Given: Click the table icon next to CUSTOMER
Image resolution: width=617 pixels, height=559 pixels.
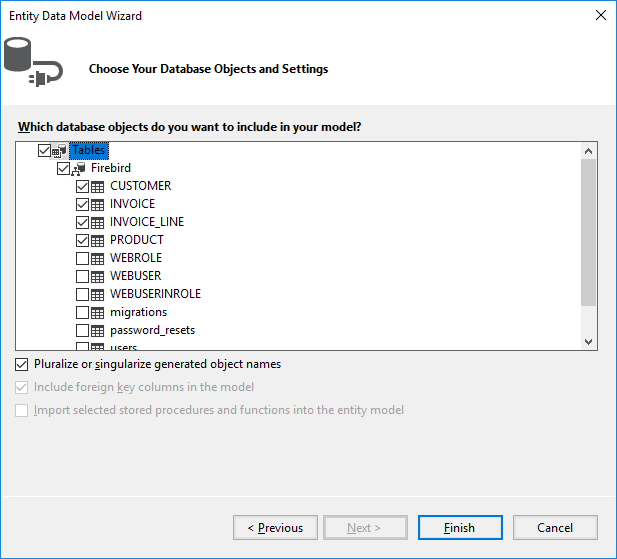Looking at the screenshot, I should coord(98,186).
